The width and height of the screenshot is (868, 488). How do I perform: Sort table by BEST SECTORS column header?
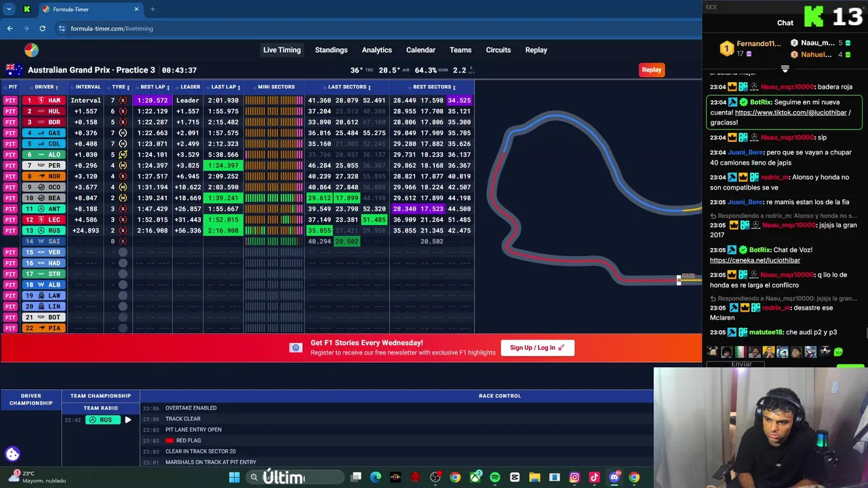433,87
